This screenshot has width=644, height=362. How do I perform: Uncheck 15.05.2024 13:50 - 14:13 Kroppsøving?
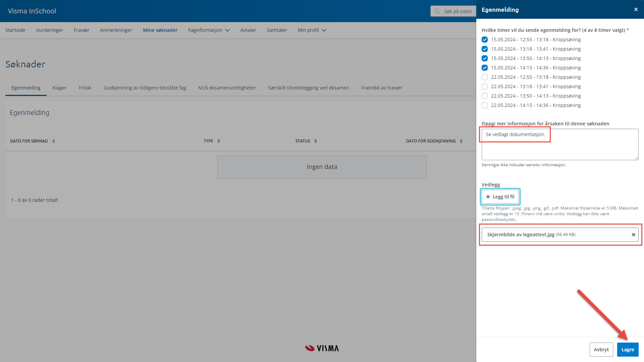(x=485, y=58)
